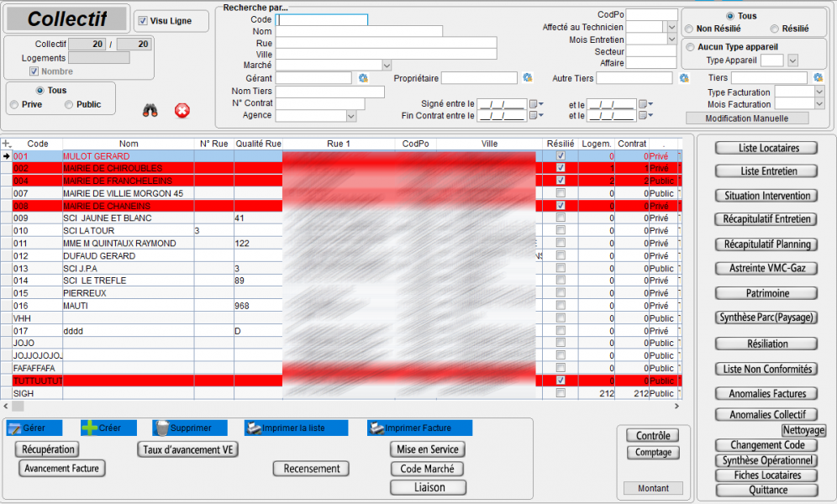Select the Aucun Type appareil radio
837x504 pixels.
point(690,47)
